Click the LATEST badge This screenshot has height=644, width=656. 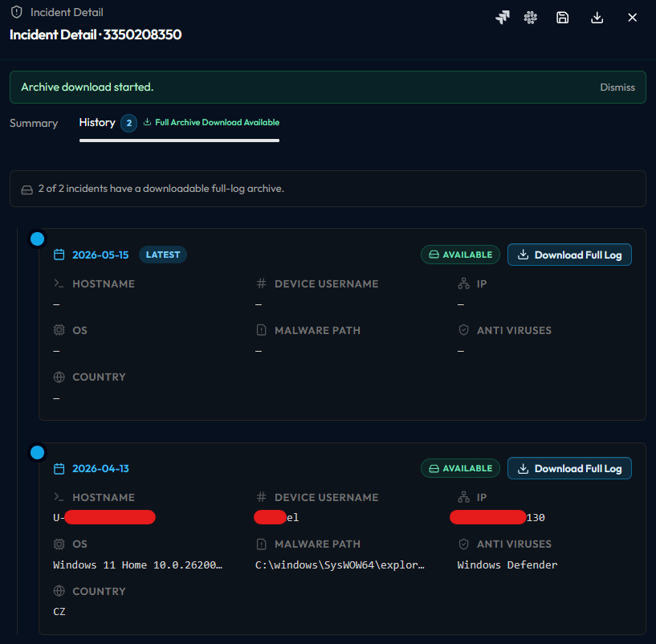point(163,255)
